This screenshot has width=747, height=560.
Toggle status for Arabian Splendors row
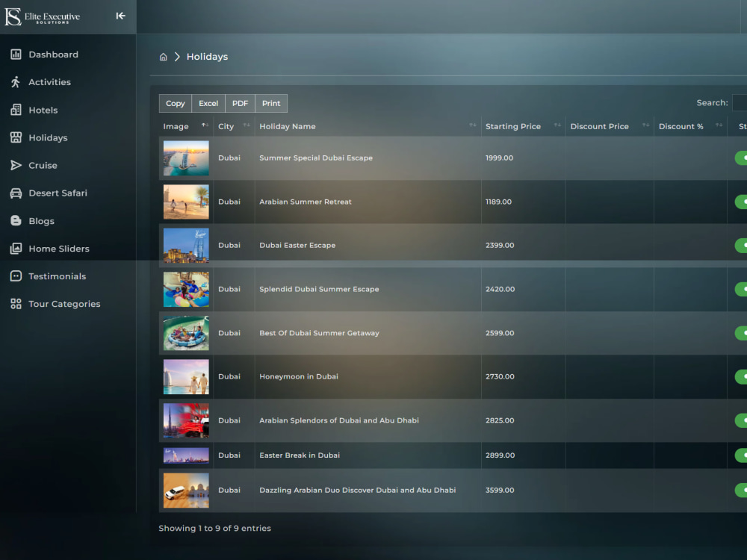tap(741, 420)
